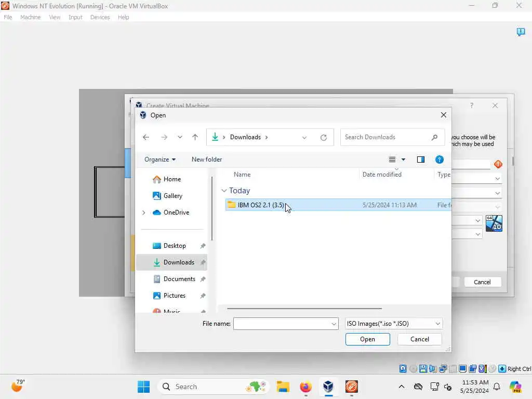Open the Input menu
This screenshot has width=532, height=399.
(x=75, y=17)
